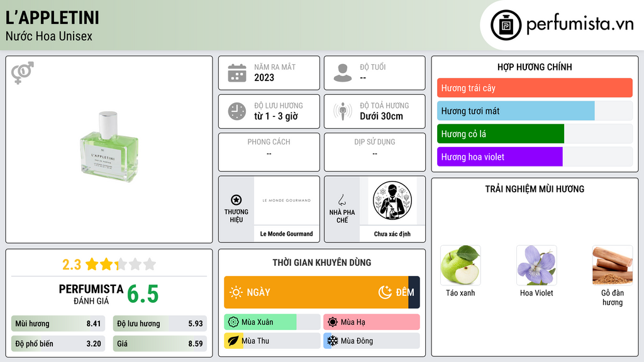Click the Mùi hương 8.41 score row
Image resolution: width=644 pixels, height=362 pixels.
click(x=58, y=324)
